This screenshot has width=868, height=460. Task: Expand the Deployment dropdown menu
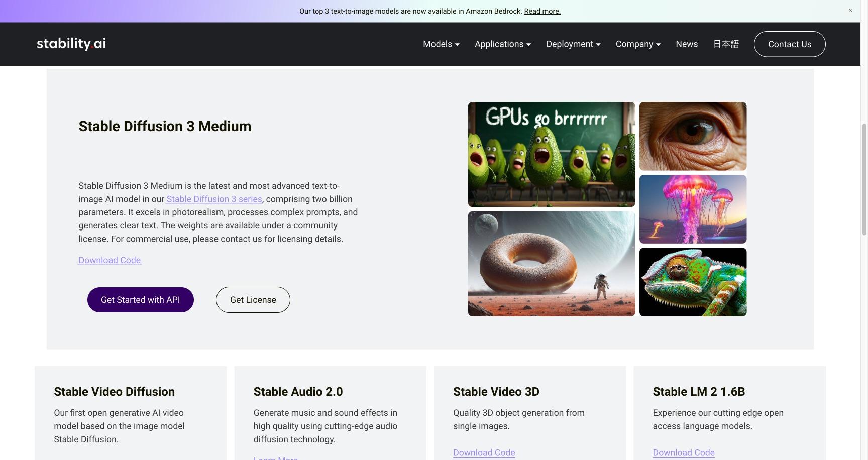point(573,44)
